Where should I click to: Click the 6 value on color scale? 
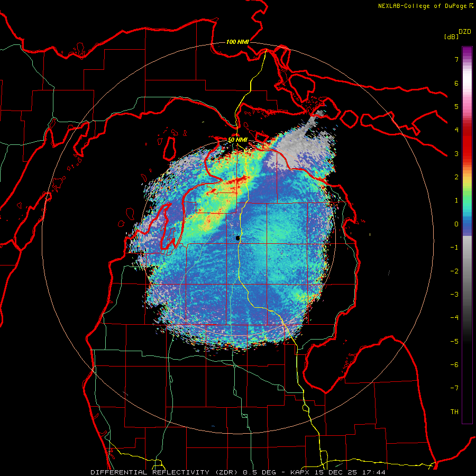[x=456, y=83]
